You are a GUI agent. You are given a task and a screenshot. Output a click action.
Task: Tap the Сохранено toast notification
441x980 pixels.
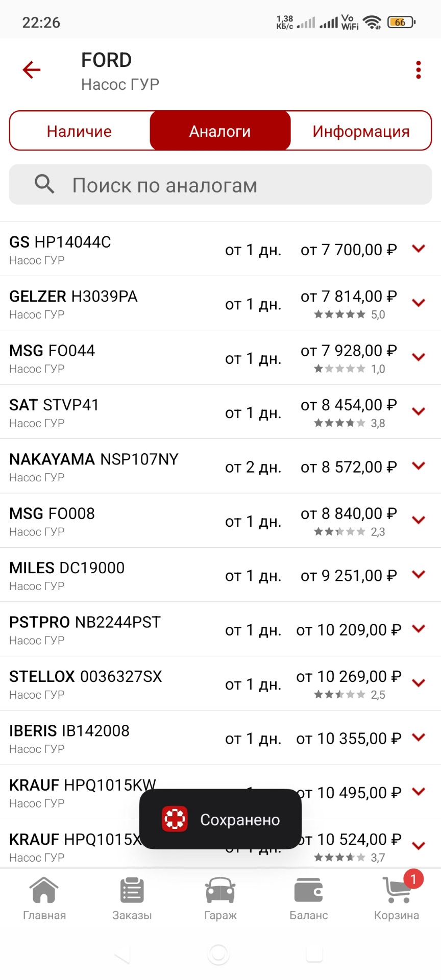point(220,819)
